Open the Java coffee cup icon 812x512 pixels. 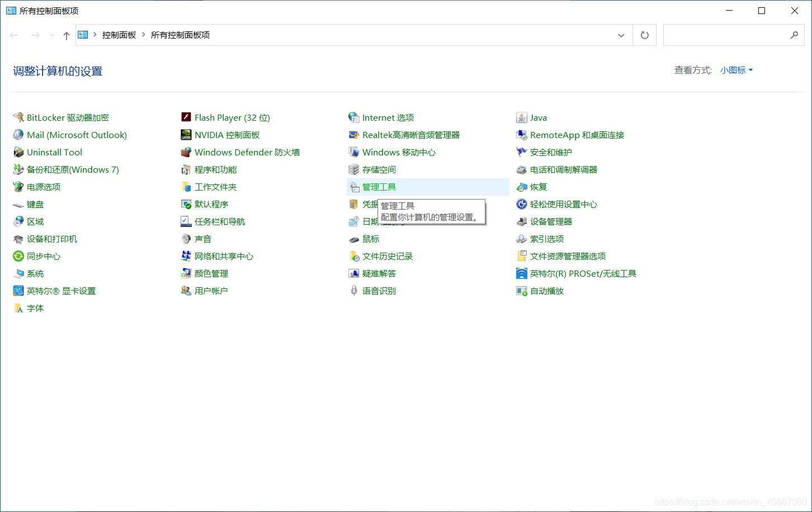tap(522, 117)
